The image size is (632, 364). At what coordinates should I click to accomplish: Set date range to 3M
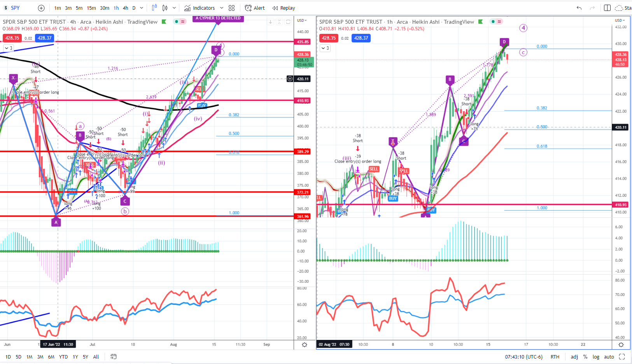[x=40, y=357]
